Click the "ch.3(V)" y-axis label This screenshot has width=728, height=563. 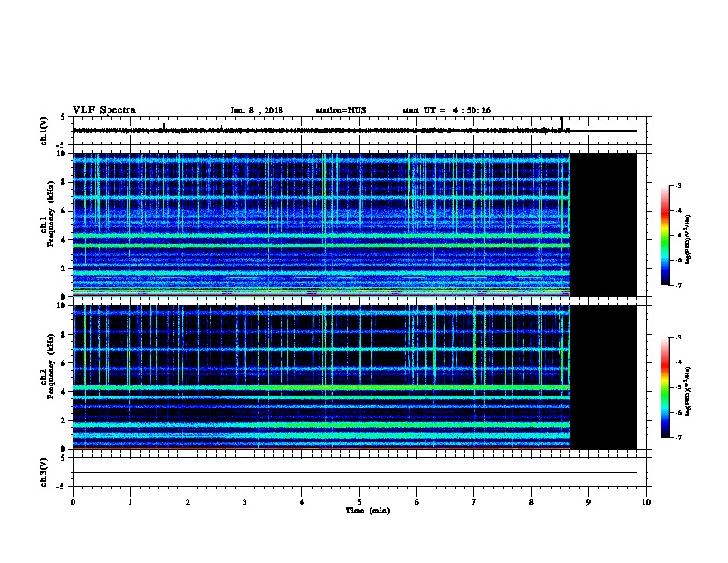[44, 473]
